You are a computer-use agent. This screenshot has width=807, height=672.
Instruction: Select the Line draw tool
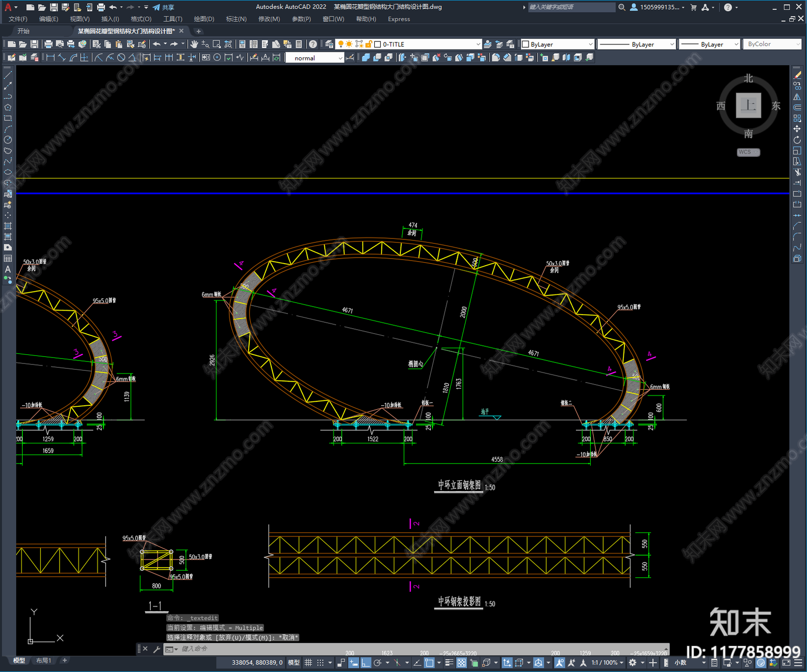click(8, 75)
